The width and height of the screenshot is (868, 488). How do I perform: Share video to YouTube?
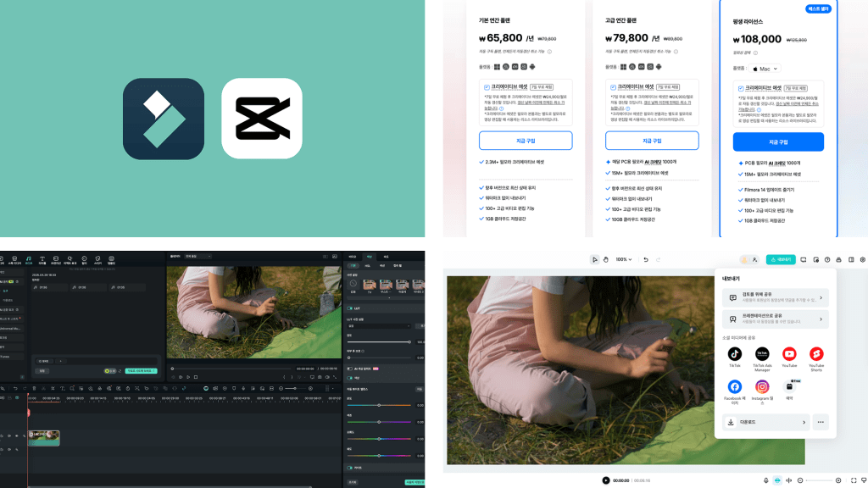[x=789, y=353]
